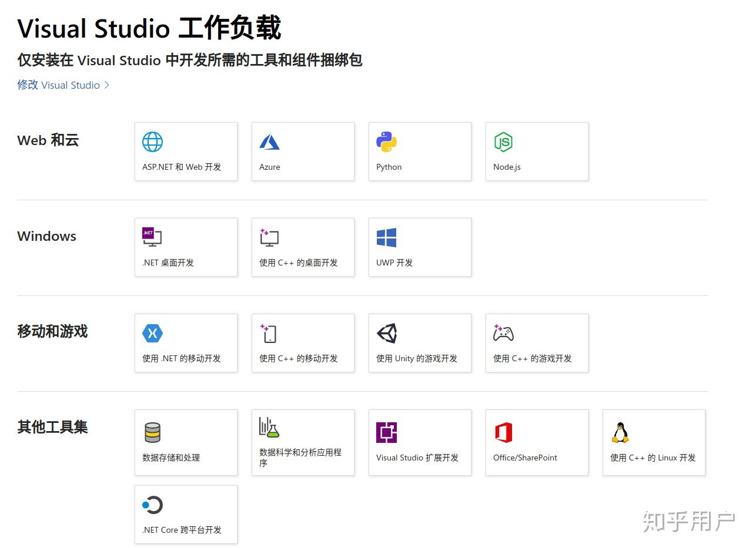The height and width of the screenshot is (548, 756).
Task: Click the 数据存储和处理 database icon
Action: click(x=152, y=432)
